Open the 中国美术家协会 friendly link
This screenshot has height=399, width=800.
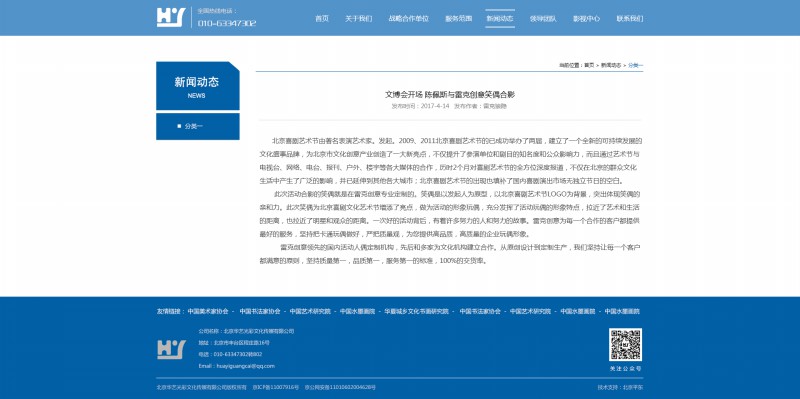click(208, 311)
